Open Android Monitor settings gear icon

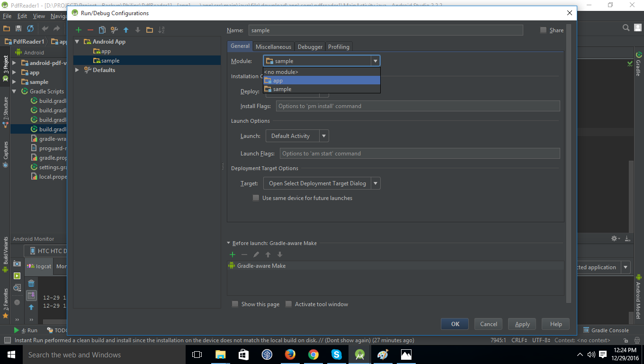[x=614, y=238]
